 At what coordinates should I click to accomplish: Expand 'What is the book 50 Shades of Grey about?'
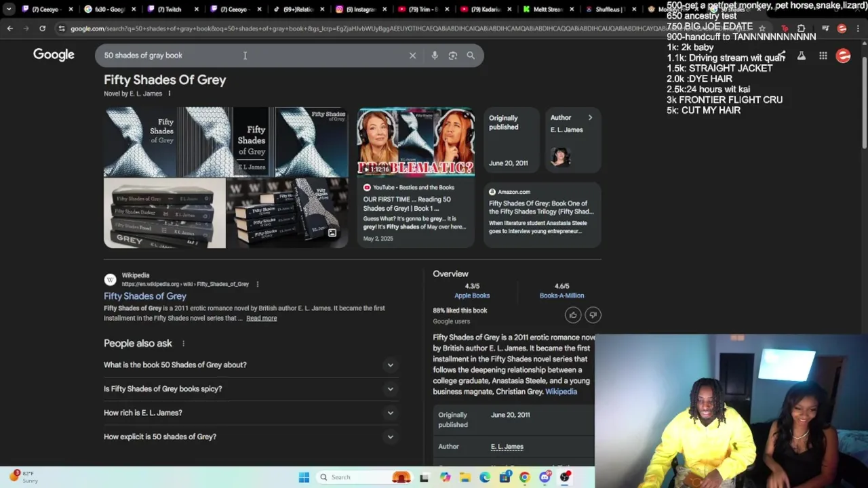[250, 365]
